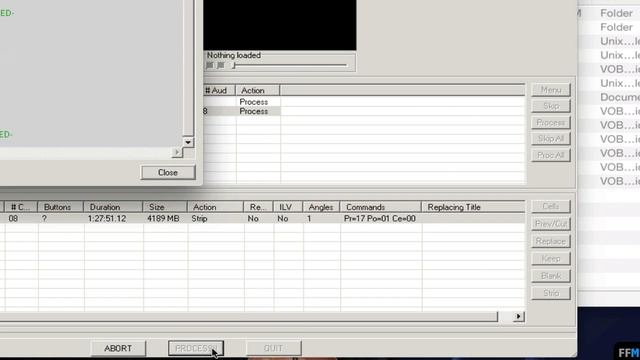Click the Process button in right column
Image resolution: width=640 pixels, height=360 pixels.
point(551,122)
